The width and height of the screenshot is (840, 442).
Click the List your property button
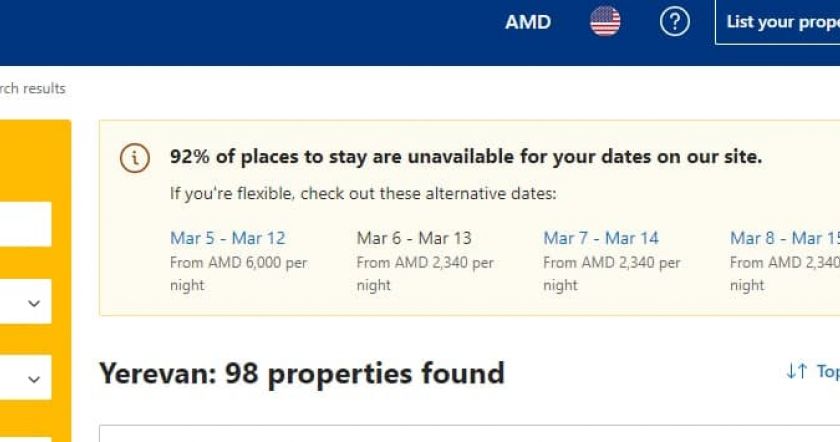point(778,22)
